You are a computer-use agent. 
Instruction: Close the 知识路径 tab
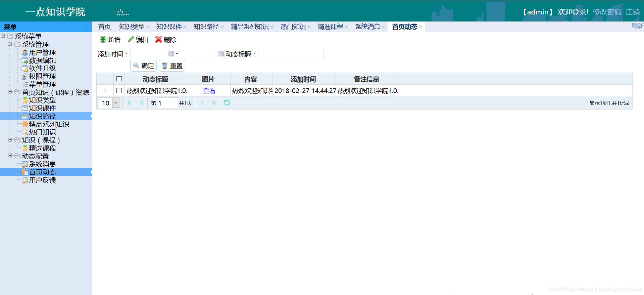click(222, 27)
